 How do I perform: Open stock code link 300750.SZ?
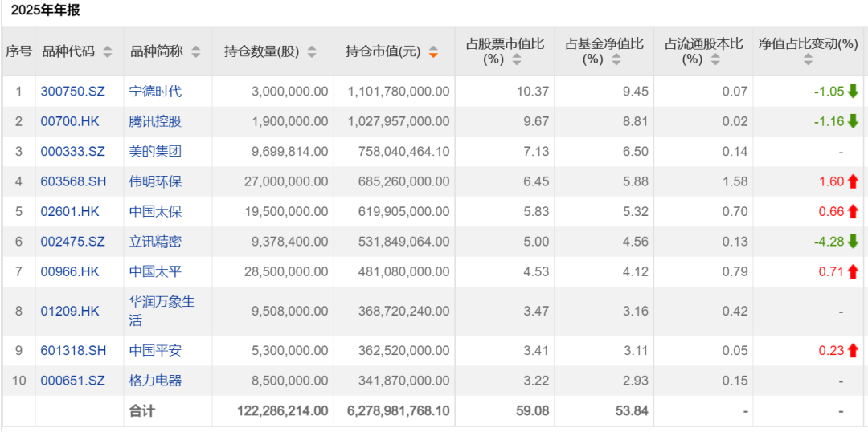(x=70, y=92)
